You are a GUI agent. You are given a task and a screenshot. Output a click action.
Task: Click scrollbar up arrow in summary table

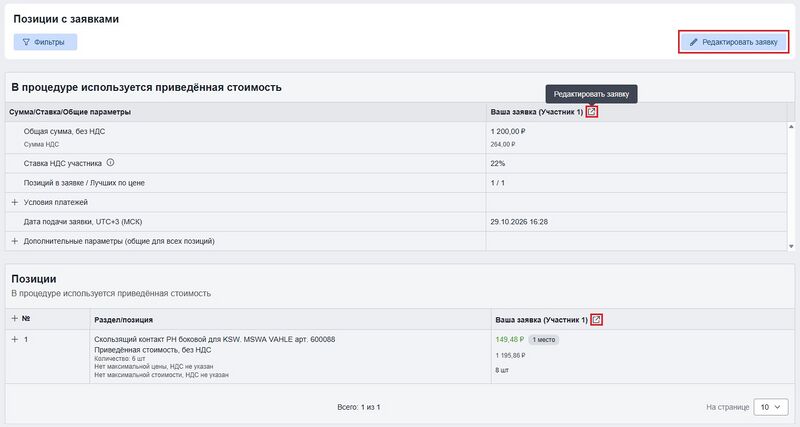791,127
